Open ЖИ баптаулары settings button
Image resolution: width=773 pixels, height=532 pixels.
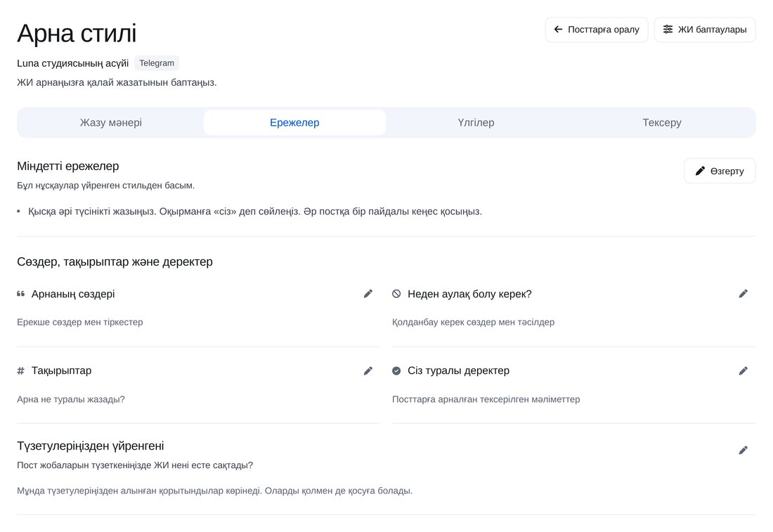[705, 30]
